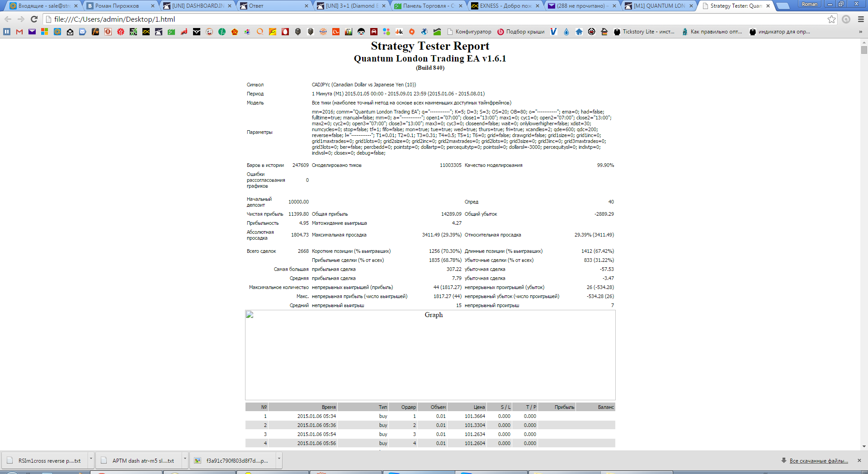This screenshot has width=868, height=474.
Task: Click the Roman user profile button
Action: pyautogui.click(x=810, y=4)
